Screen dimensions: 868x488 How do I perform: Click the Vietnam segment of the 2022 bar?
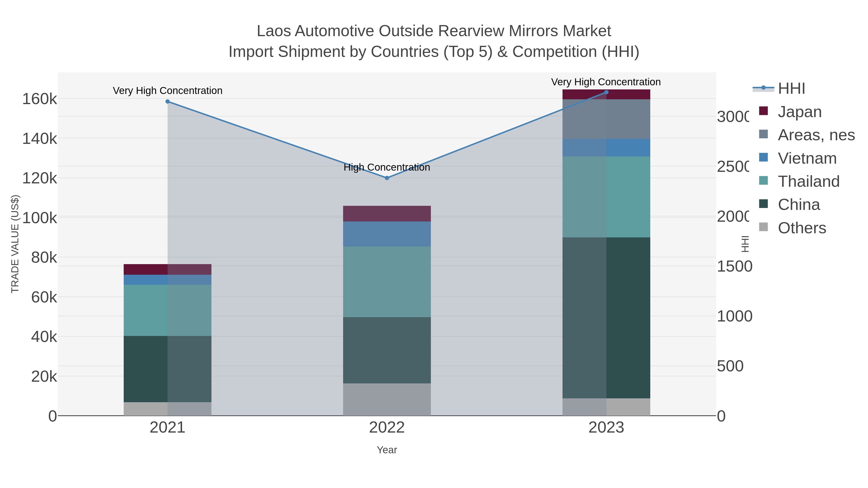[x=387, y=234]
